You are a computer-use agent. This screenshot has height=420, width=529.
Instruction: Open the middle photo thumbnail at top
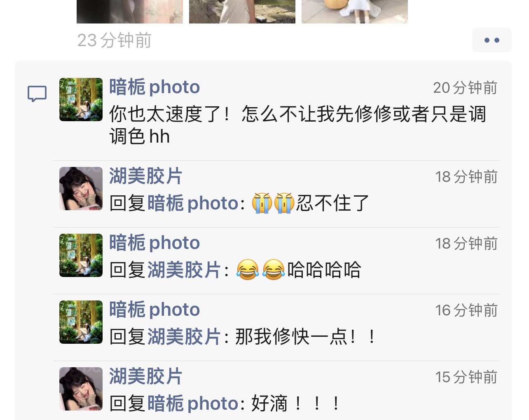click(x=242, y=12)
